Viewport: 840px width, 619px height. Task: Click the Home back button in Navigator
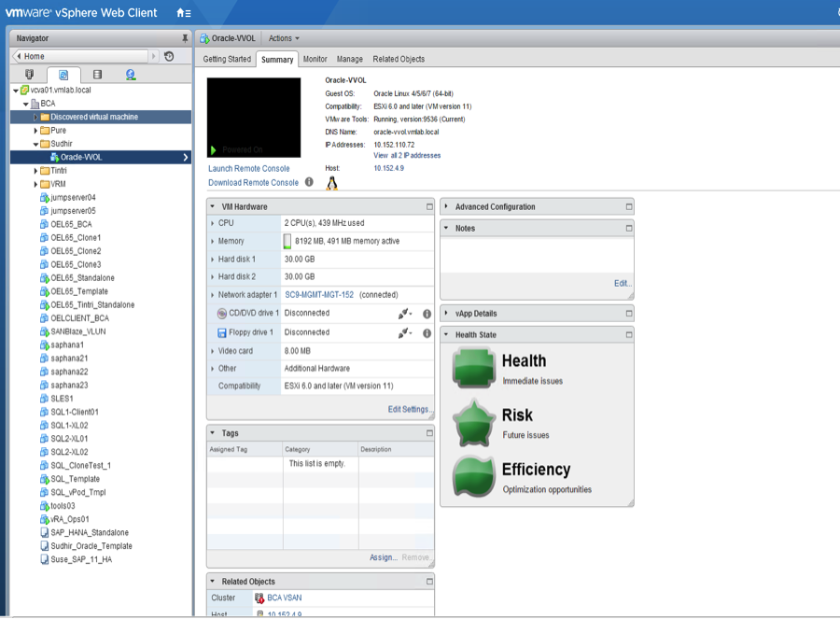point(80,56)
